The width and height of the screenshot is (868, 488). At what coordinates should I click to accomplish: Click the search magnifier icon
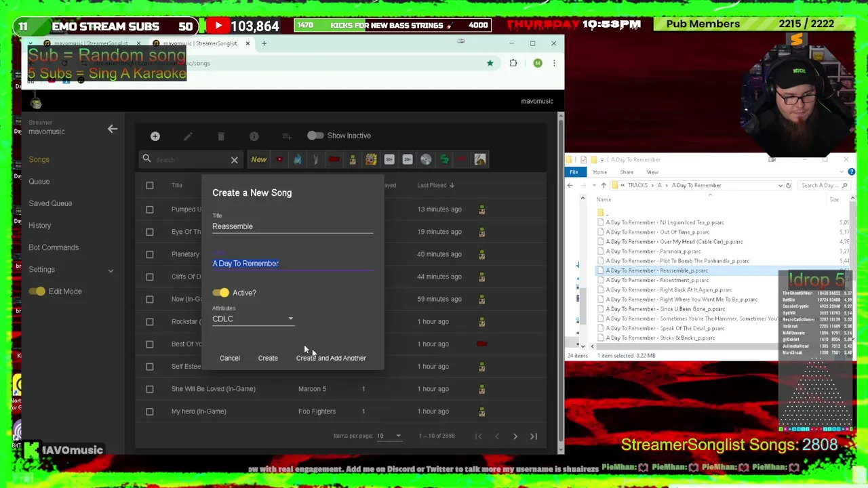tap(146, 159)
